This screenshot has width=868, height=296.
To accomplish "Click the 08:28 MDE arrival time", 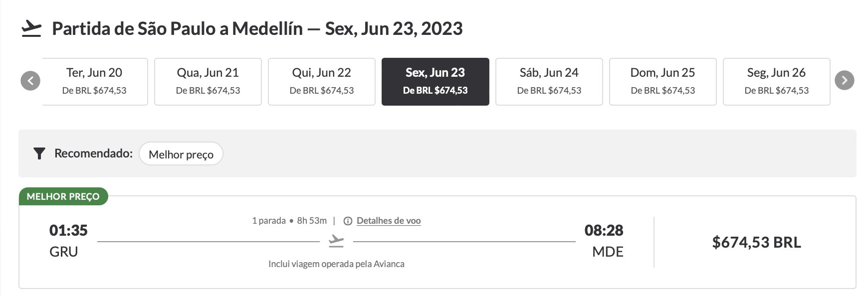I will [x=604, y=241].
